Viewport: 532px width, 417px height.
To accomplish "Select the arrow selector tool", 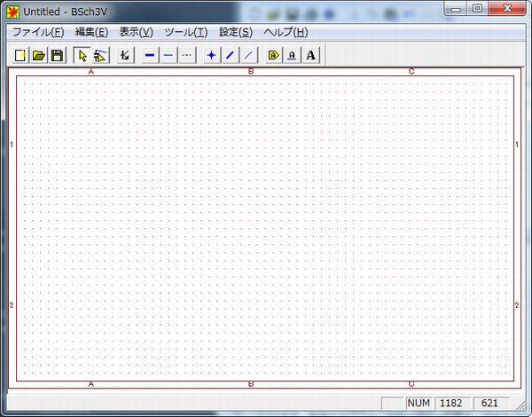I will pyautogui.click(x=82, y=55).
